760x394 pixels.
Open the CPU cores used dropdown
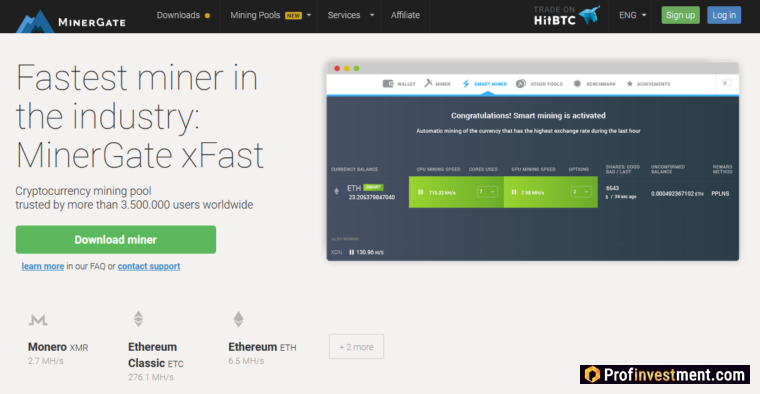tap(487, 192)
